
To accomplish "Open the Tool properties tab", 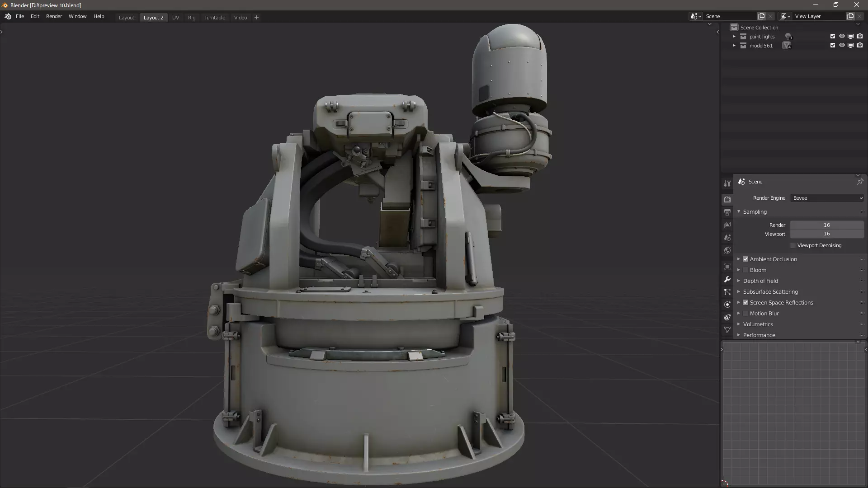I will coord(727,183).
